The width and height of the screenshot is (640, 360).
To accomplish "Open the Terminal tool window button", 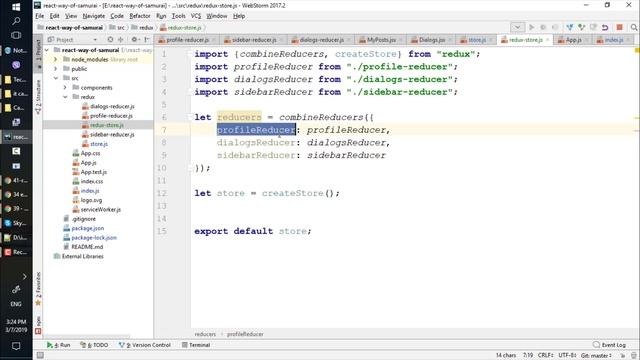I will (x=196, y=345).
